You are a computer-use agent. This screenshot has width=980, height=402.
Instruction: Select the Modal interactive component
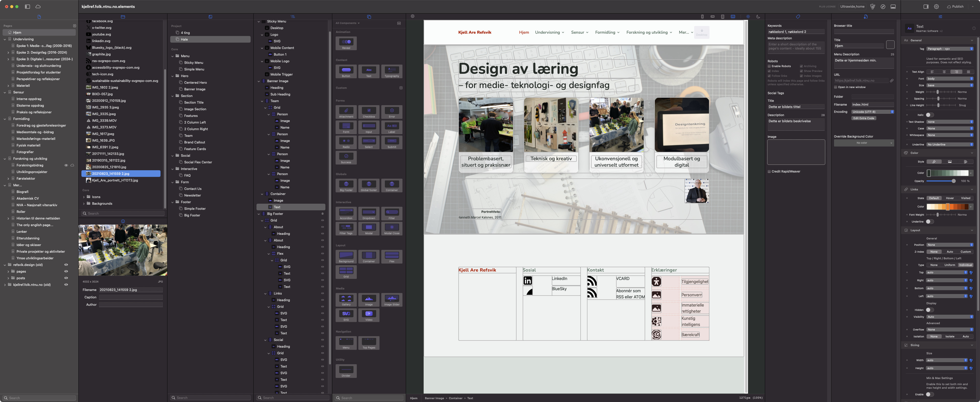[x=369, y=229]
